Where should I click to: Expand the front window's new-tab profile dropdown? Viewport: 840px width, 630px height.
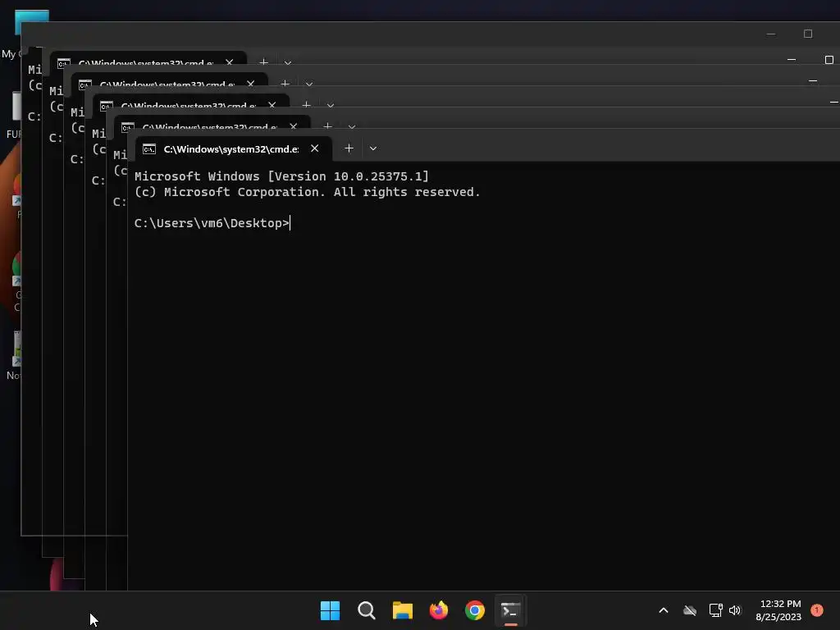click(x=373, y=148)
